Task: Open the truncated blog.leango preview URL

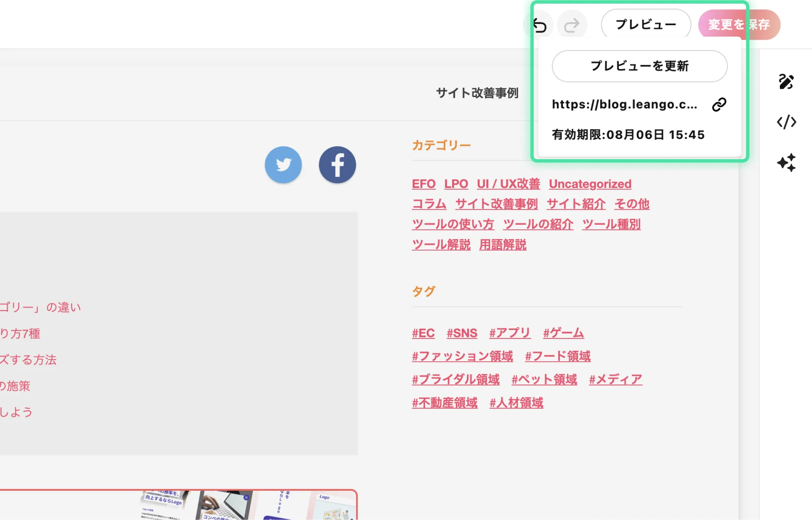Action: tap(624, 104)
